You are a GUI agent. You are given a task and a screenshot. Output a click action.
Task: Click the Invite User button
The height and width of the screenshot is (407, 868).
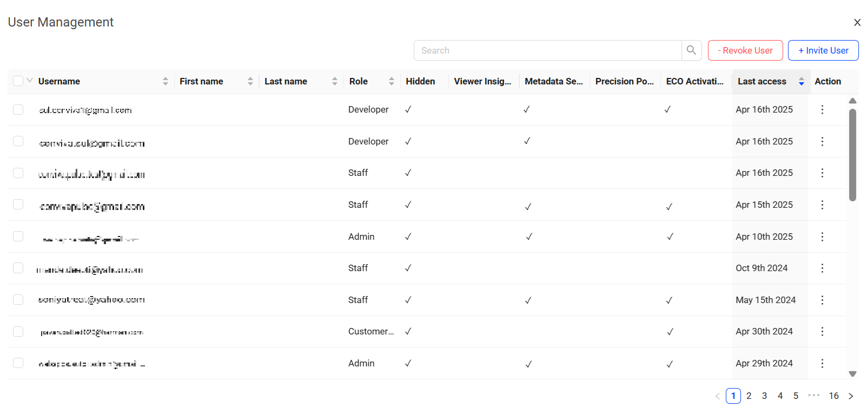pyautogui.click(x=823, y=50)
